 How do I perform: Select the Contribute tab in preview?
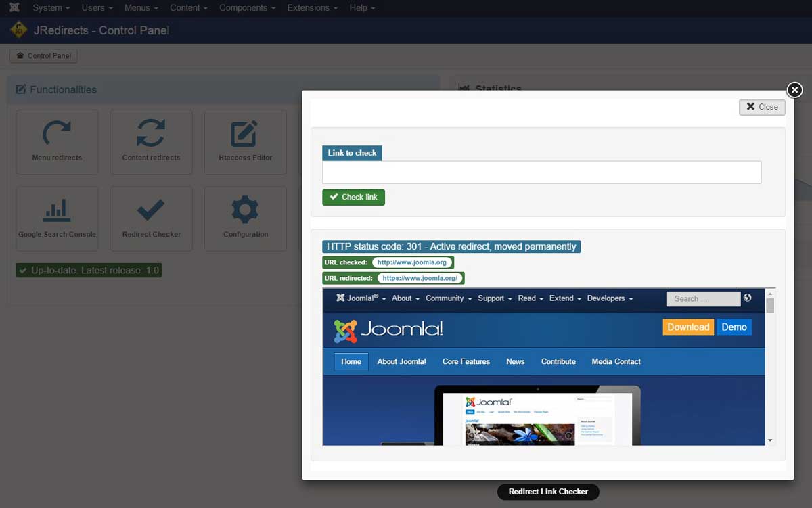[558, 362]
